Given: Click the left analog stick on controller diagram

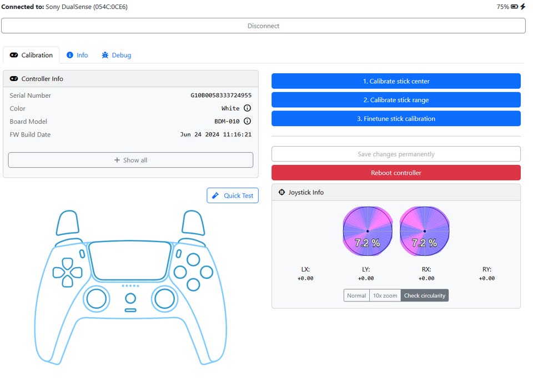Looking at the screenshot, I should (97, 299).
